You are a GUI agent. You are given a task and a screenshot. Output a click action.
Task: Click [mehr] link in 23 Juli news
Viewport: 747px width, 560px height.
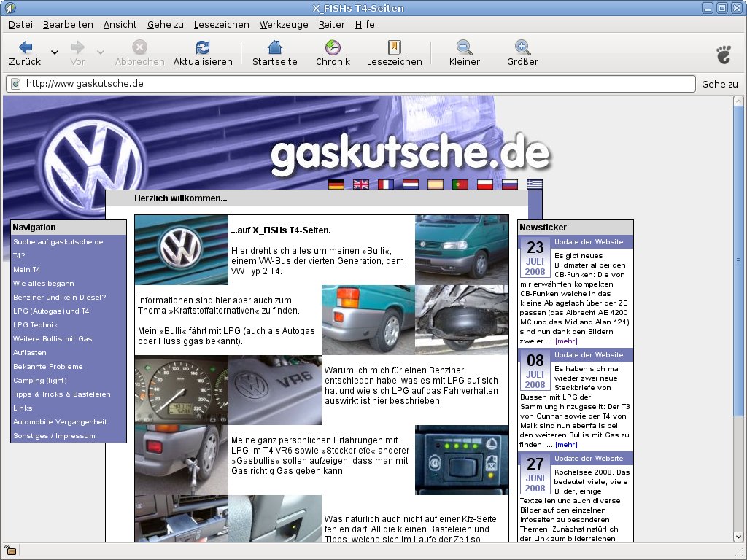566,341
